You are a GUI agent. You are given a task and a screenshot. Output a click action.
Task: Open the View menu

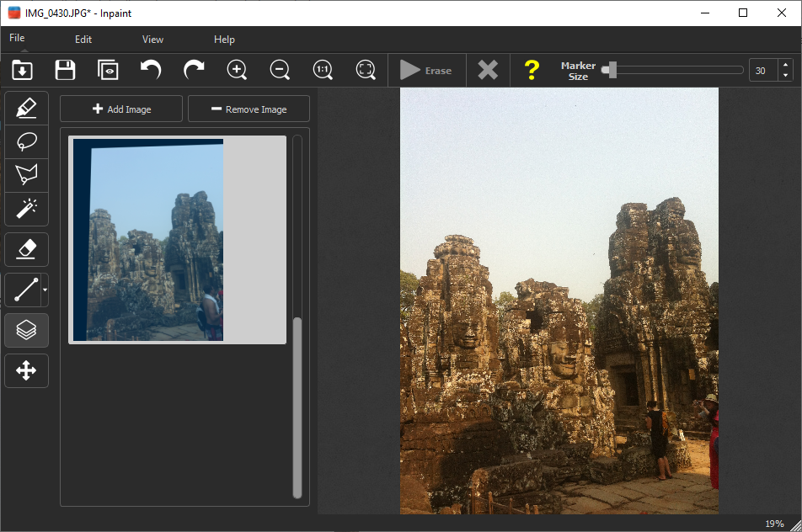tap(152, 40)
